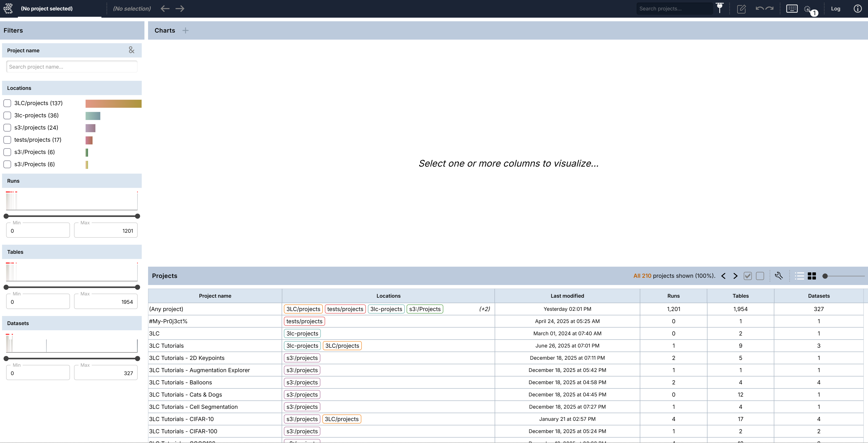The width and height of the screenshot is (868, 443).
Task: Check the s3:/projects (24) location filter
Action: [7, 128]
